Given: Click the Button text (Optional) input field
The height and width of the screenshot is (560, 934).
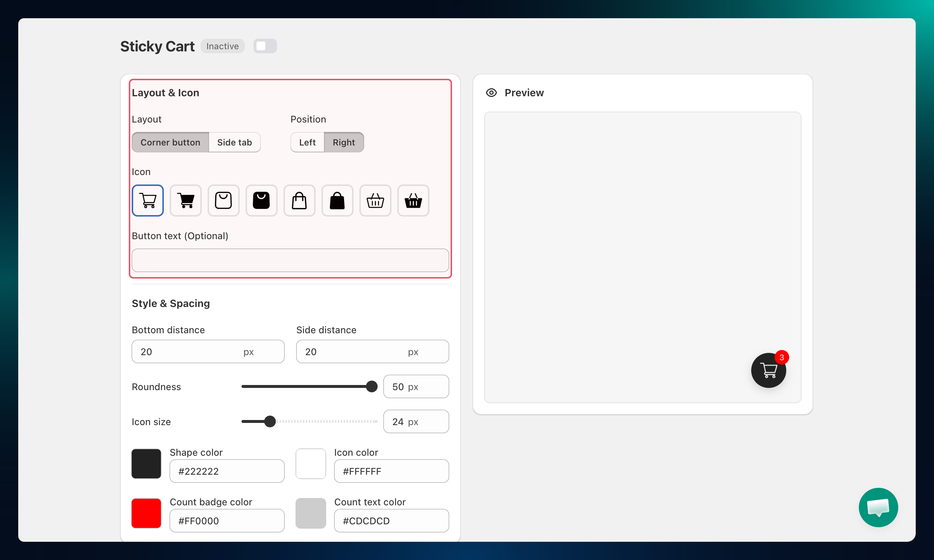Looking at the screenshot, I should tap(290, 260).
